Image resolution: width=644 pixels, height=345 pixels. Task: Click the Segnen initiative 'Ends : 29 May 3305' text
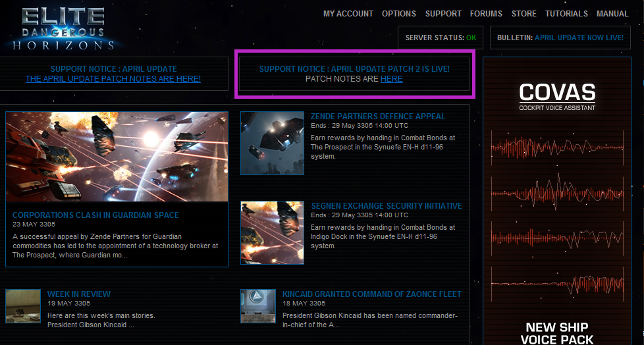tap(360, 215)
